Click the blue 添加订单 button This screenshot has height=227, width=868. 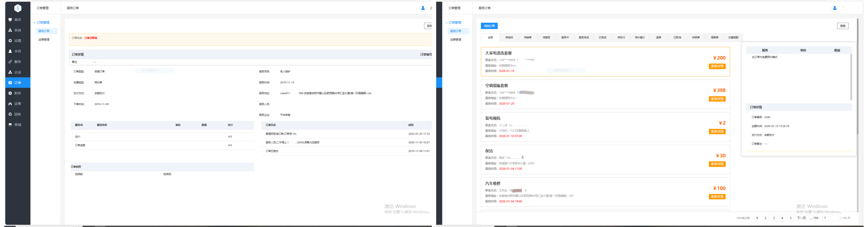pos(489,26)
